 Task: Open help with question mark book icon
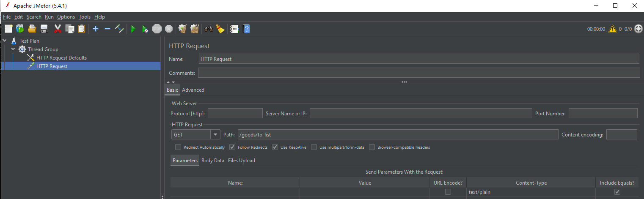coord(246,29)
